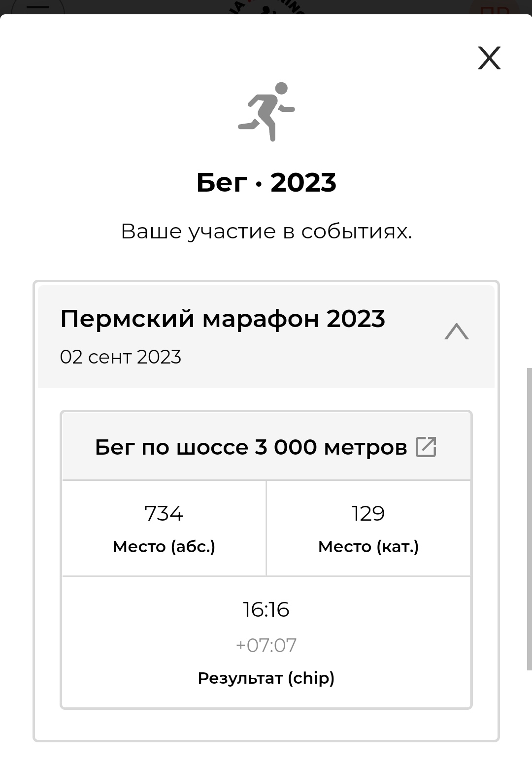This screenshot has width=532, height=763.
Task: Open the Бег по шоссе 3 000 метров link
Action: click(251, 447)
